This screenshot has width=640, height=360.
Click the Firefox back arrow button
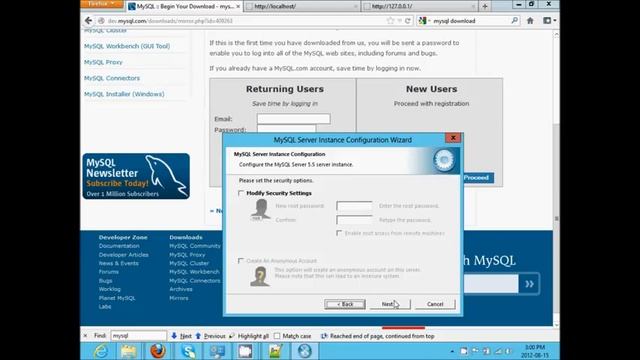pyautogui.click(x=88, y=20)
